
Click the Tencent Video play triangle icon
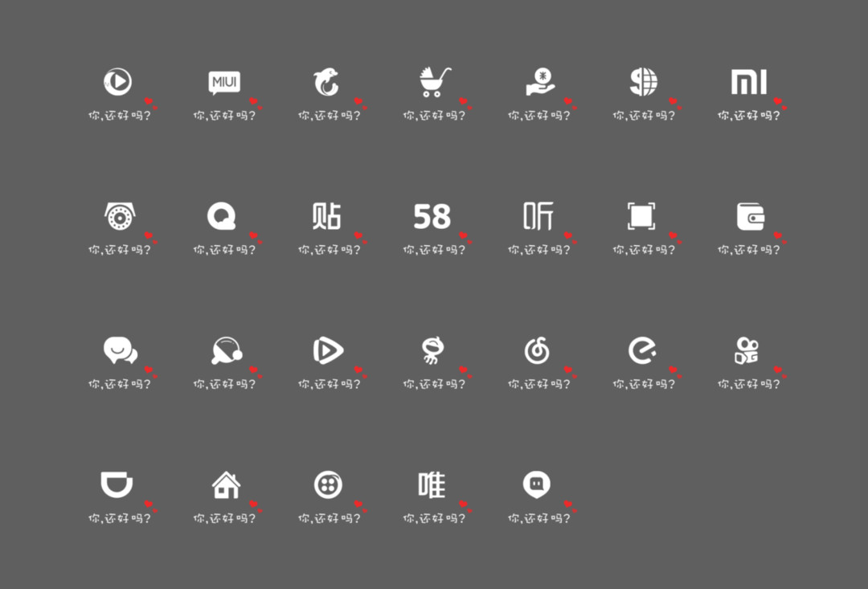point(328,350)
